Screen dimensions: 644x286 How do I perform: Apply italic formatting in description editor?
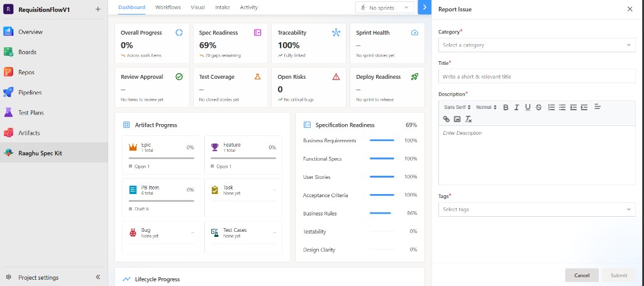[517, 107]
